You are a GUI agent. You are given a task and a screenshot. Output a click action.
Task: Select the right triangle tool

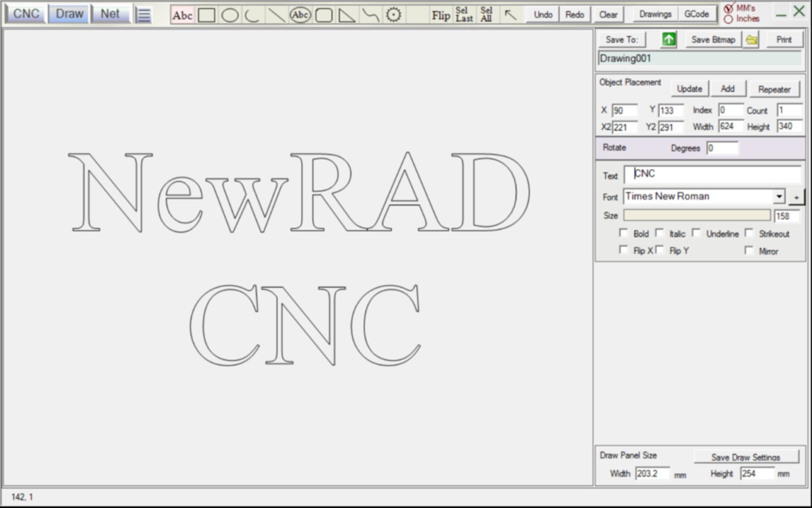(x=347, y=16)
